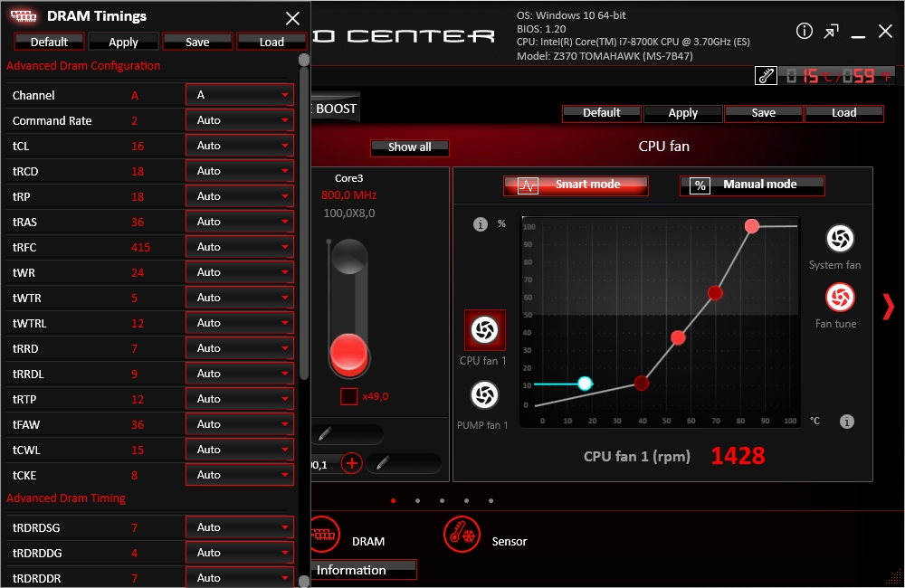Image resolution: width=905 pixels, height=588 pixels.
Task: Go to next page with red chevron arrow
Action: pyautogui.click(x=889, y=307)
